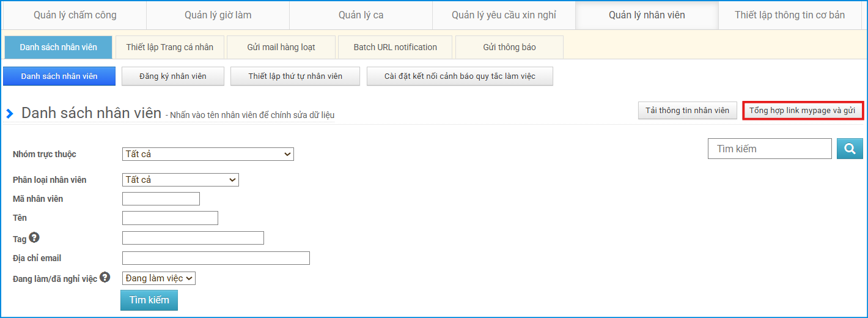Image resolution: width=868 pixels, height=318 pixels.
Task: Open the Đang làm việc status dropdown
Action: pyautogui.click(x=158, y=278)
